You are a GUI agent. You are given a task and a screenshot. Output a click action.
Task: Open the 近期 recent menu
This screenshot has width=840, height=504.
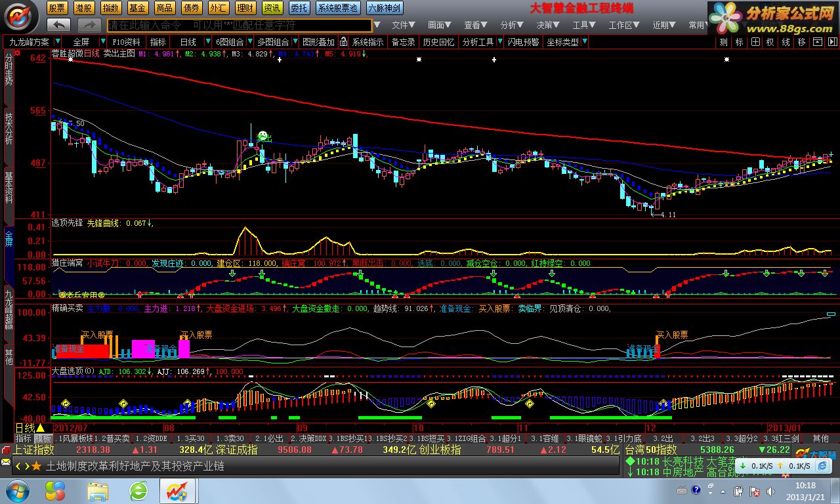[x=665, y=25]
